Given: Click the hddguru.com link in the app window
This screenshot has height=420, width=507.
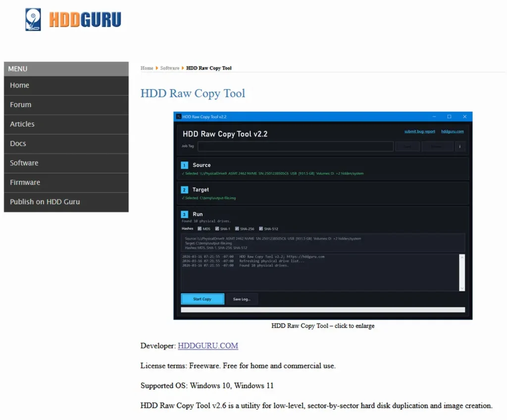Looking at the screenshot, I should (452, 132).
